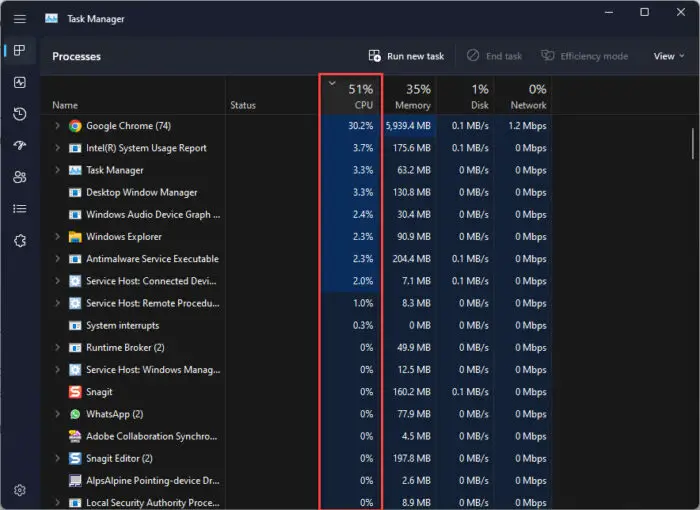
Task: Open the App history sidebar icon
Action: pos(20,114)
